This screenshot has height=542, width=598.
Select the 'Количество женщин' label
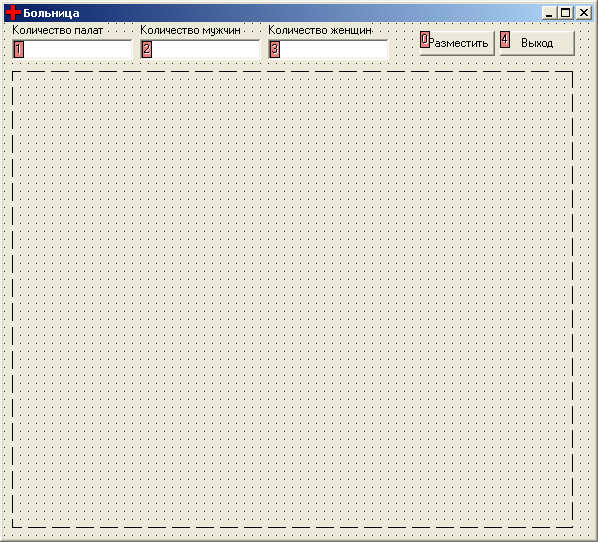click(x=320, y=30)
